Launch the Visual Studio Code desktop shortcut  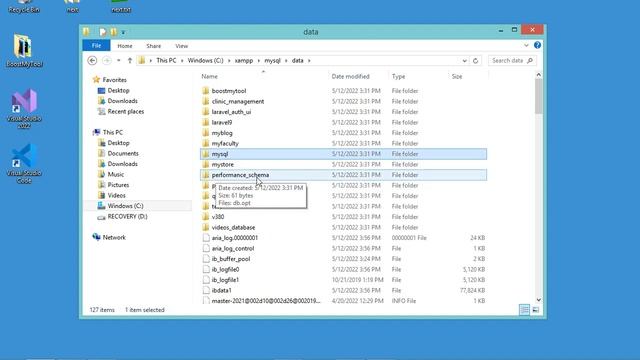(x=24, y=164)
